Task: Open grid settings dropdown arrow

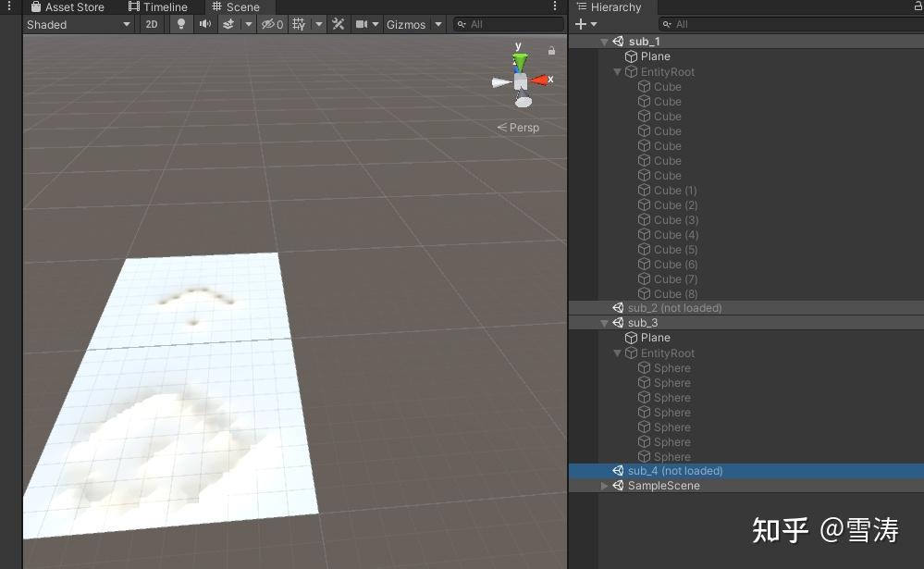Action: pyautogui.click(x=319, y=24)
